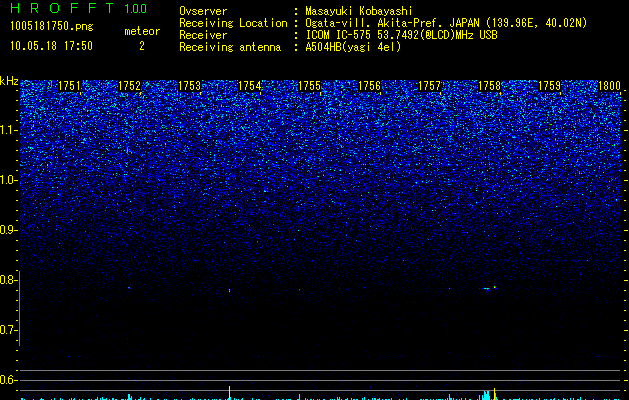629x400 pixels.
Task: Click the HROFFT 1.0.0 program title
Action: pos(78,8)
